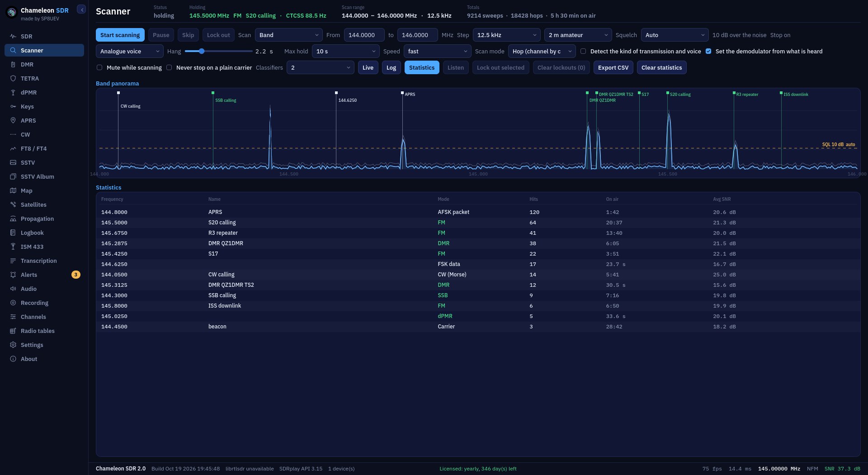Click the From frequency field 144.0000
868x475 pixels.
point(364,35)
